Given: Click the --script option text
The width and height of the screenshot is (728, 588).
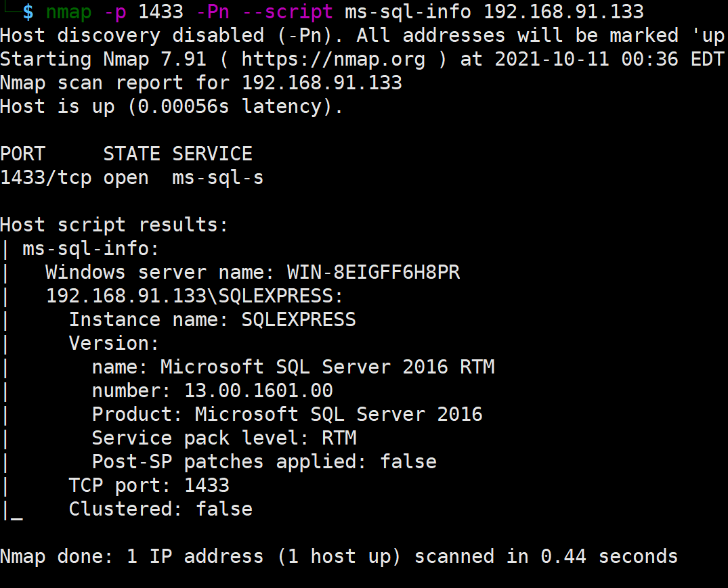Looking at the screenshot, I should (x=288, y=12).
